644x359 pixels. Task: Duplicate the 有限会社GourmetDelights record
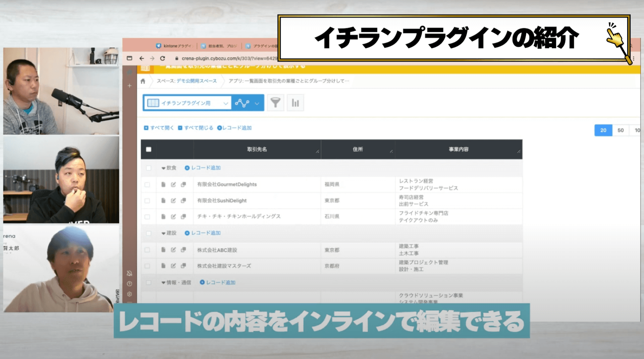coord(183,184)
